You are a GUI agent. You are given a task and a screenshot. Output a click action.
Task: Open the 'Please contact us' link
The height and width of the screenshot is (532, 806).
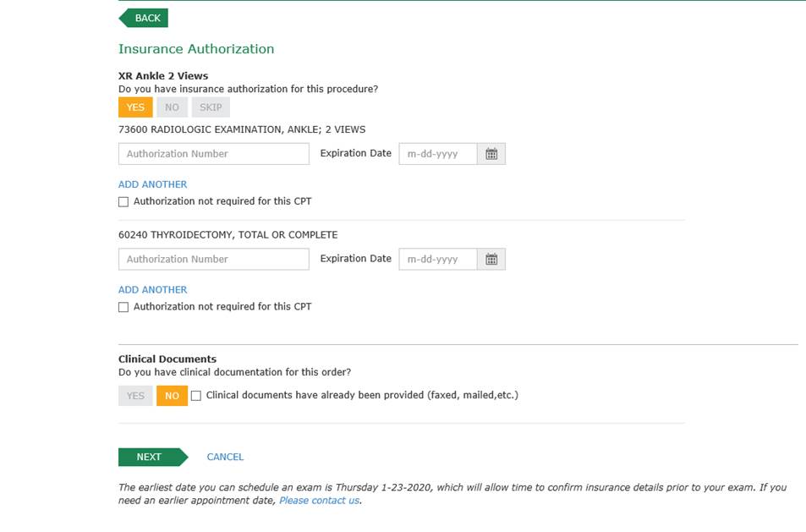pos(319,501)
